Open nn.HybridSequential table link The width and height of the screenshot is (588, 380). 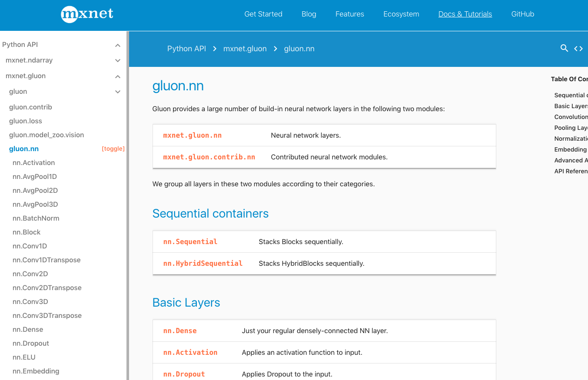pos(203,263)
